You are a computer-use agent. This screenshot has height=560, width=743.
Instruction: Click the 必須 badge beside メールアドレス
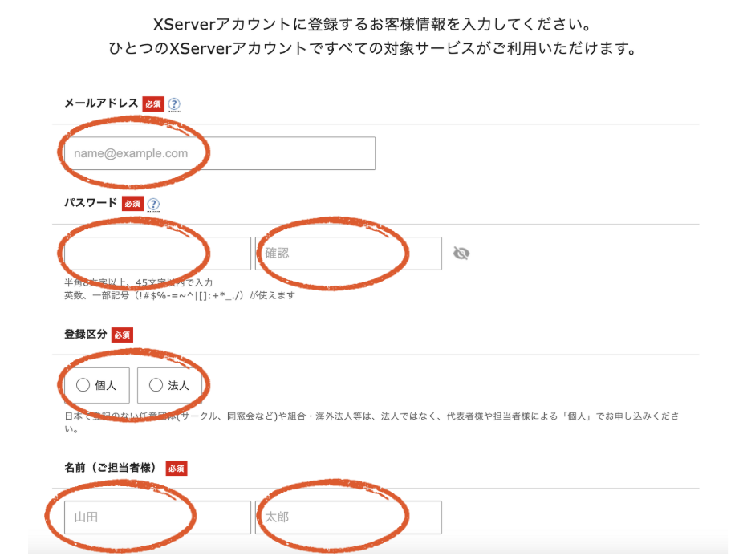click(152, 103)
